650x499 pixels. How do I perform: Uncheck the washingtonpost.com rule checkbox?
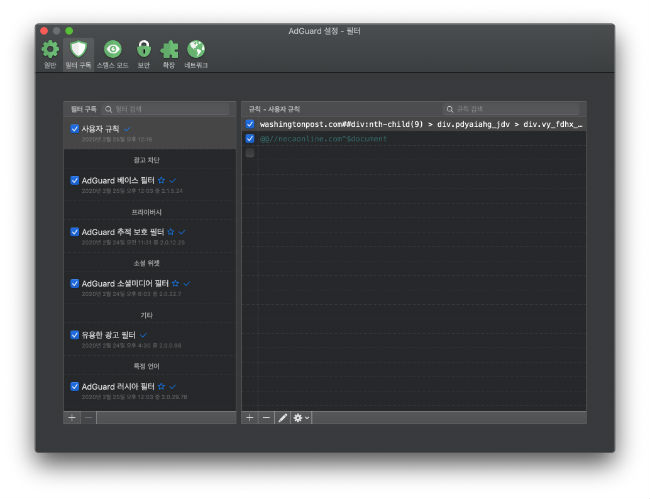(x=250, y=124)
